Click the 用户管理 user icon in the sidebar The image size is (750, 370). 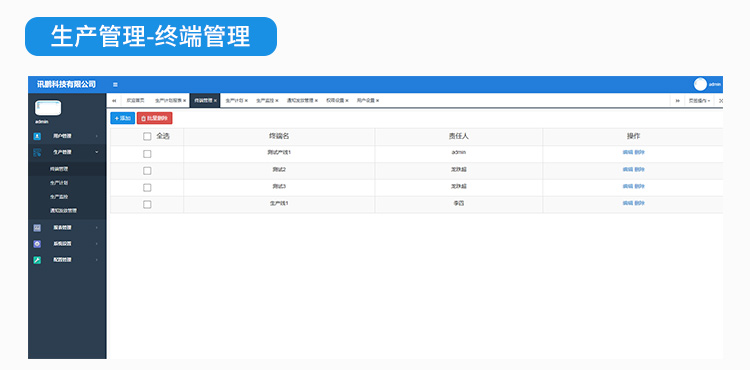37,136
